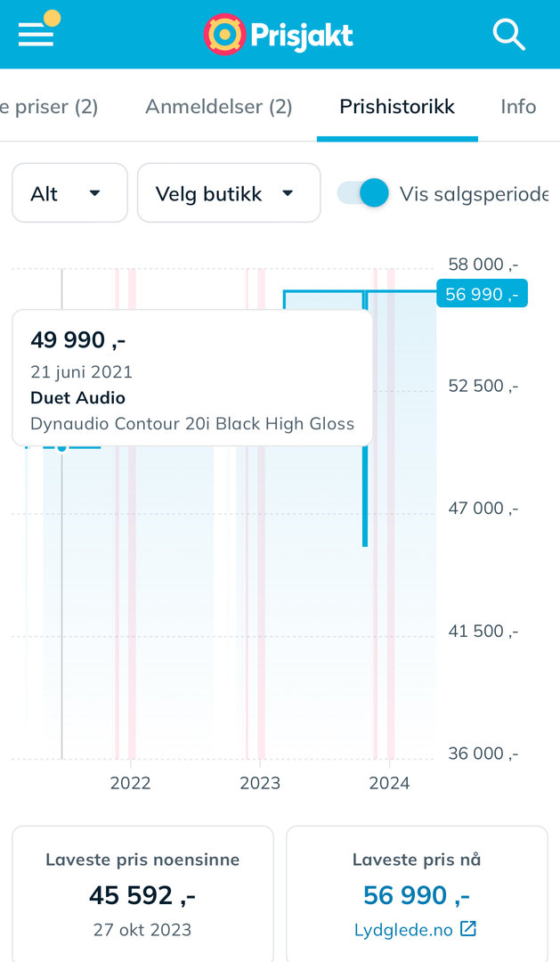Open the hamburger menu
Image resolution: width=560 pixels, height=962 pixels.
36,34
